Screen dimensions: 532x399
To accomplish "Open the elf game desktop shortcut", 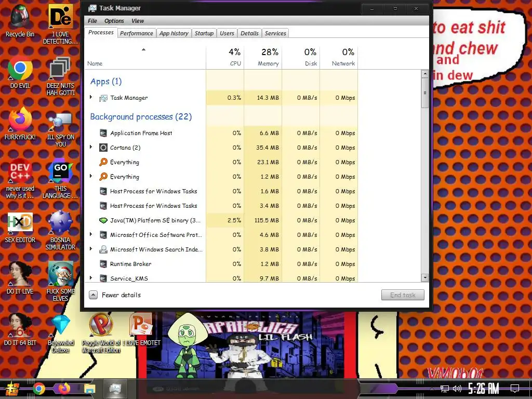I will (60, 282).
